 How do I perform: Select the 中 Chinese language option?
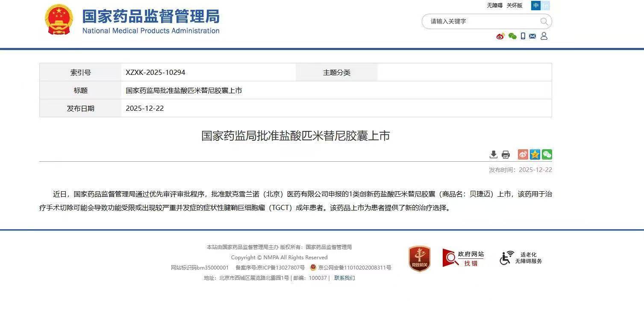click(x=535, y=6)
